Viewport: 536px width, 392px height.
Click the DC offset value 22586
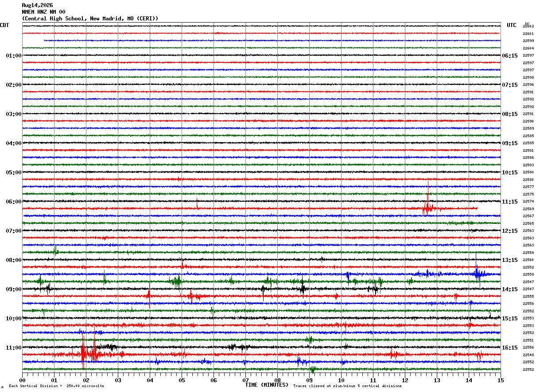(x=528, y=158)
